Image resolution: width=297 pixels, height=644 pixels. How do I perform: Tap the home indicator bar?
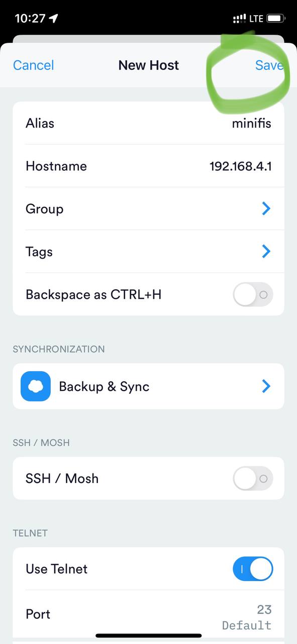(x=149, y=635)
